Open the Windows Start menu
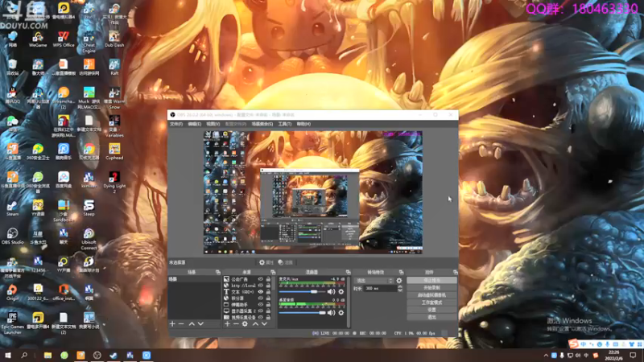Image resolution: width=644 pixels, height=362 pixels. point(8,356)
